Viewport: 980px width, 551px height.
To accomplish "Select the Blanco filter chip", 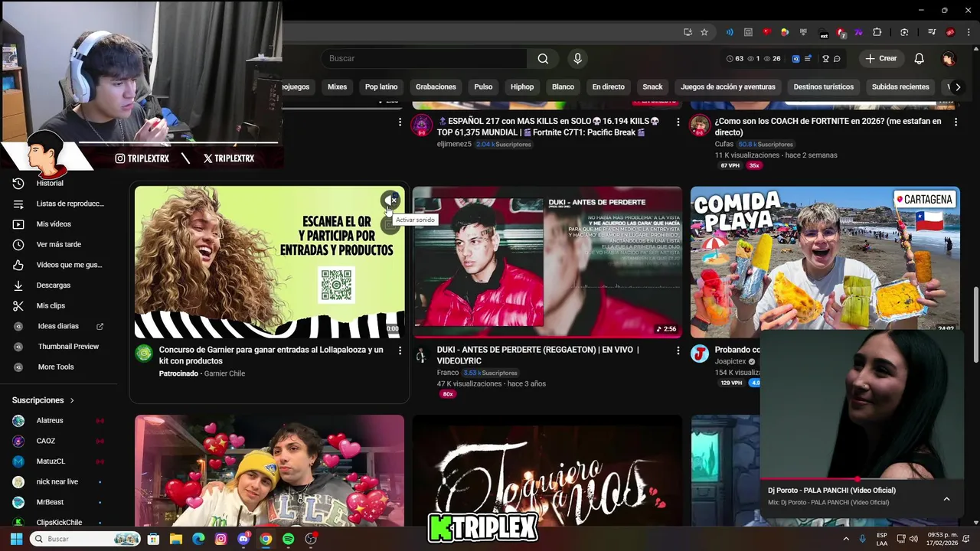I will 563,87.
